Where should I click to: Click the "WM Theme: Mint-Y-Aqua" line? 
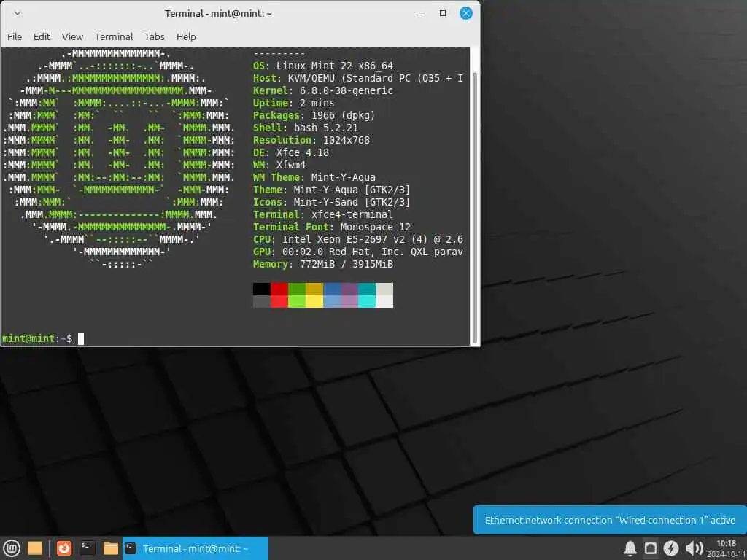pyautogui.click(x=314, y=177)
